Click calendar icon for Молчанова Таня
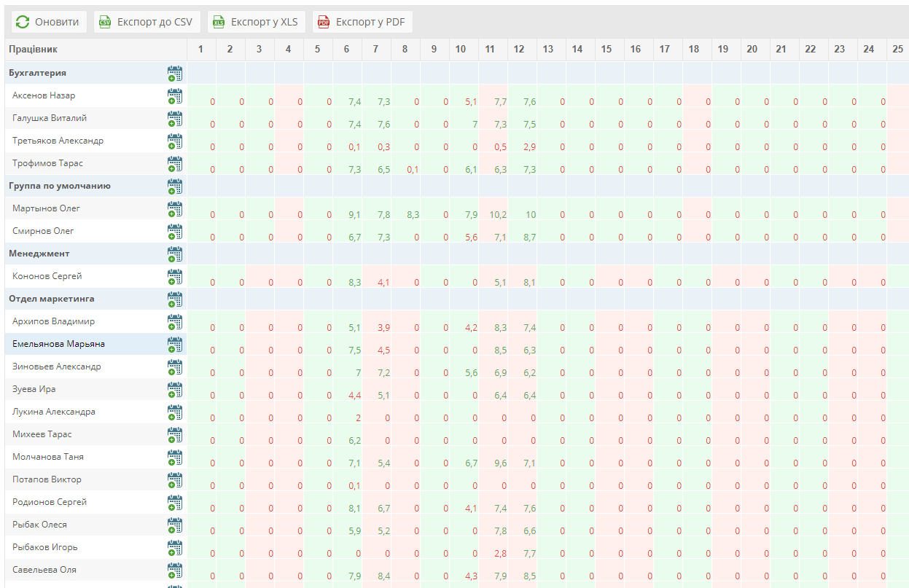Screen dimensions: 909x588 [x=175, y=458]
